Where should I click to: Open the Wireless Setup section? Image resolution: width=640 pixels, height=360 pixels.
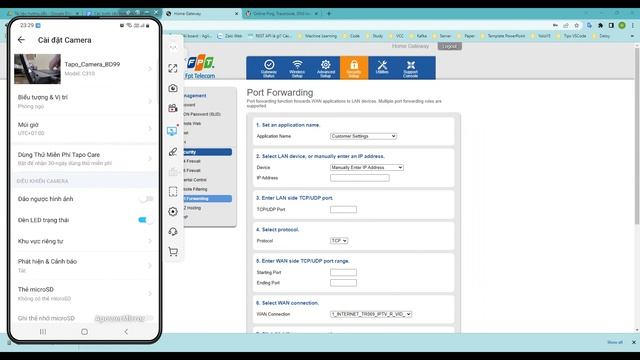[x=297, y=68]
